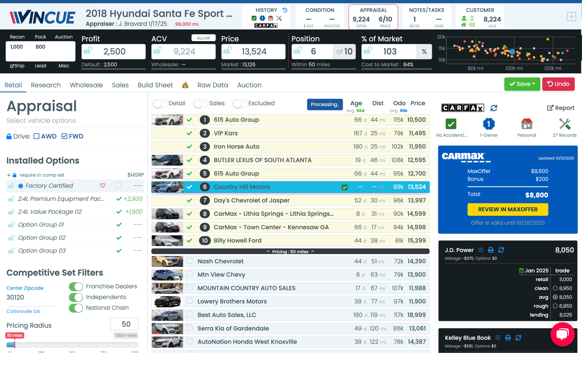Open J.D. Power list icon
The image size is (582, 392).
tap(481, 250)
